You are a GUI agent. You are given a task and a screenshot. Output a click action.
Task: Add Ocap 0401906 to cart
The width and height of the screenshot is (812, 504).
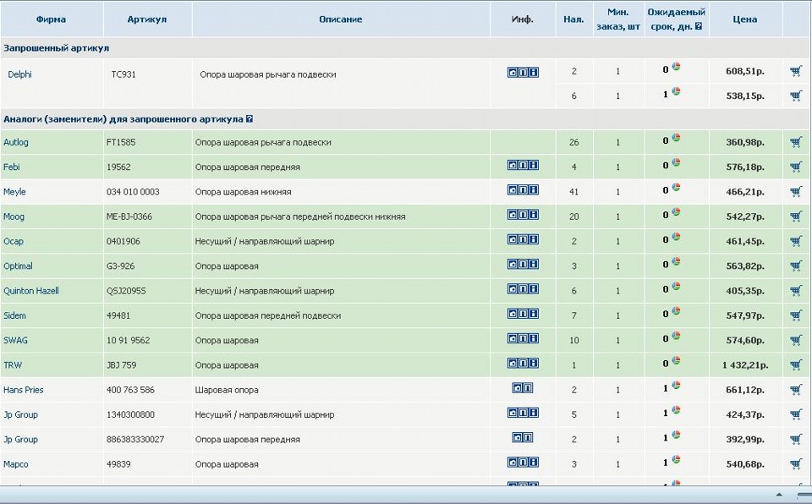tap(796, 241)
